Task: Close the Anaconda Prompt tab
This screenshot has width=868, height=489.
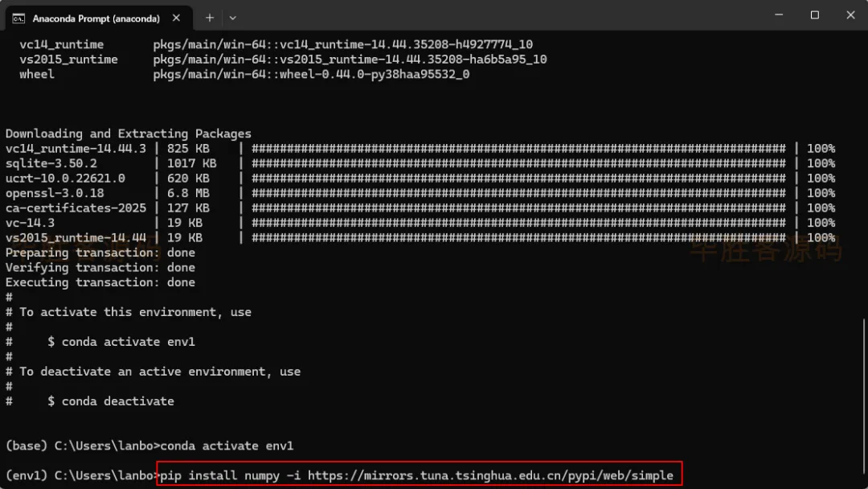Action: coord(176,18)
